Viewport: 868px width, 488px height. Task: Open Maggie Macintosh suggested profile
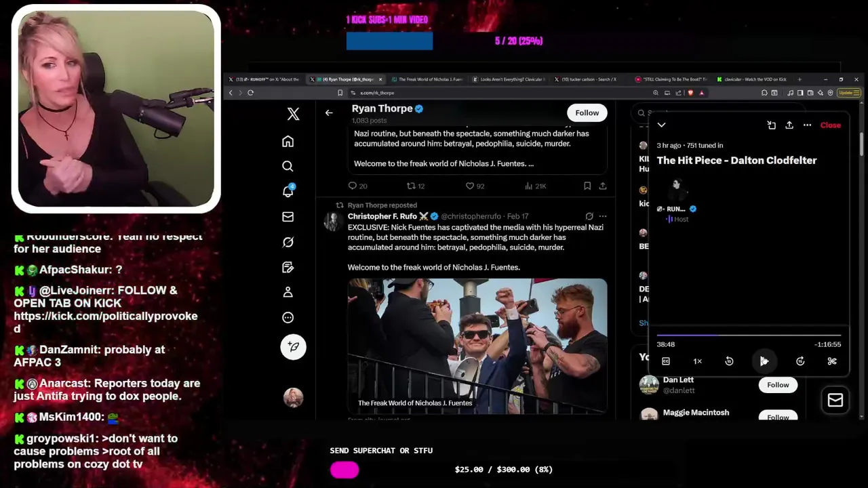pos(696,413)
